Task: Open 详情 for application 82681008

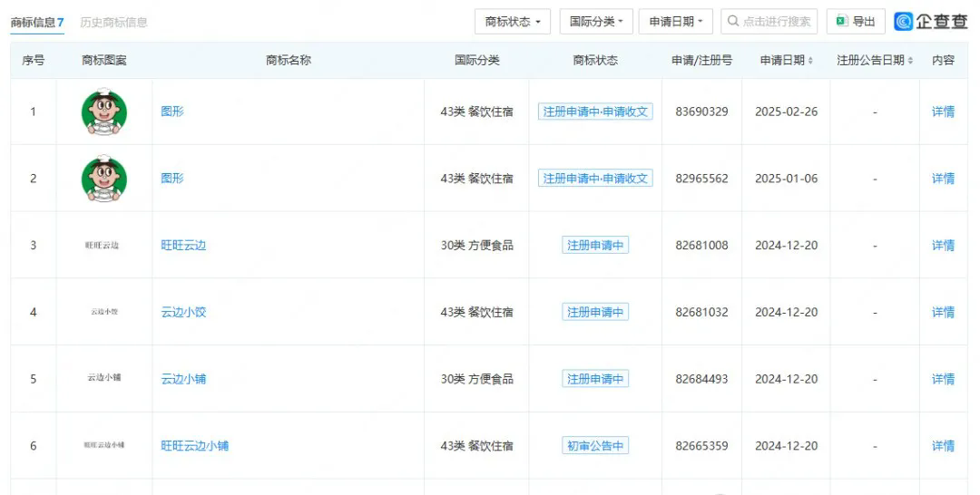Action: pos(943,246)
